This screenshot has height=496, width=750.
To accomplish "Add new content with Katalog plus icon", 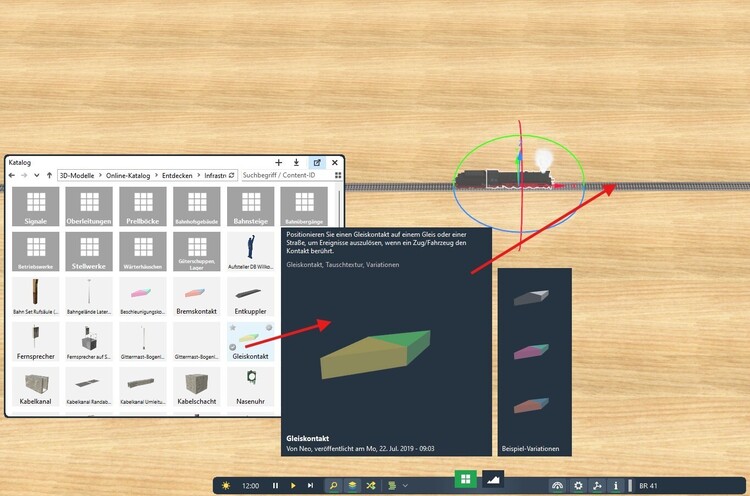I will tap(278, 163).
